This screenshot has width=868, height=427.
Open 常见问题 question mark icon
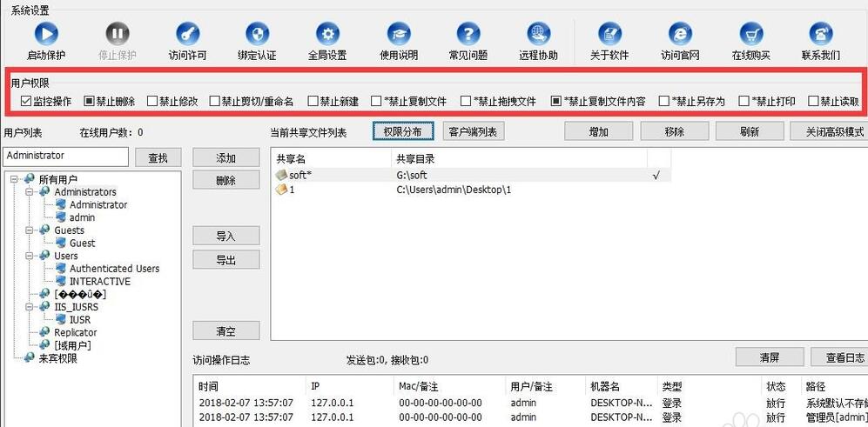pyautogui.click(x=468, y=34)
